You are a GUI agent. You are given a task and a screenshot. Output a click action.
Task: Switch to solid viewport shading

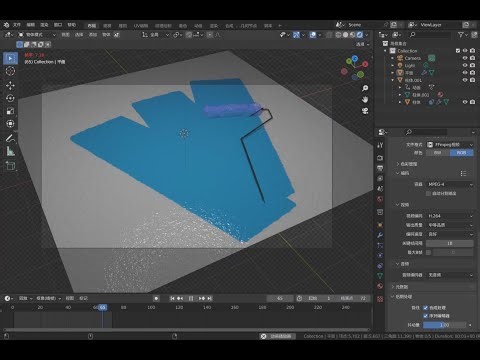(x=346, y=35)
